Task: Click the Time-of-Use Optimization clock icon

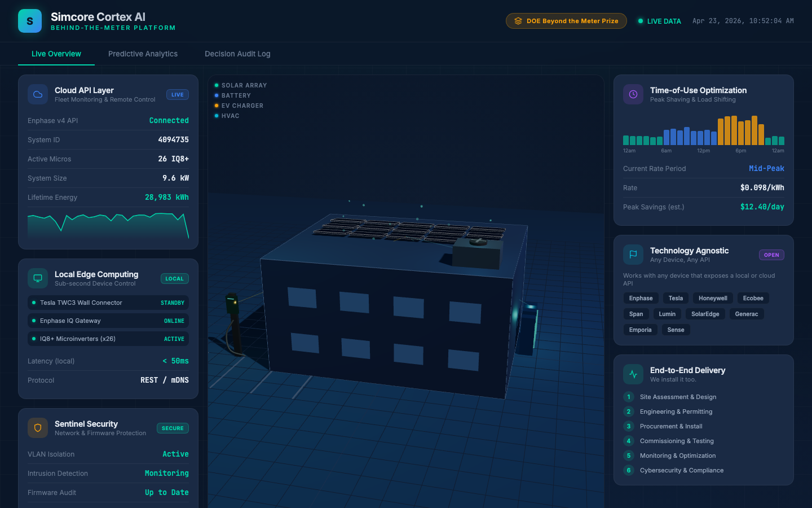Action: (632, 94)
